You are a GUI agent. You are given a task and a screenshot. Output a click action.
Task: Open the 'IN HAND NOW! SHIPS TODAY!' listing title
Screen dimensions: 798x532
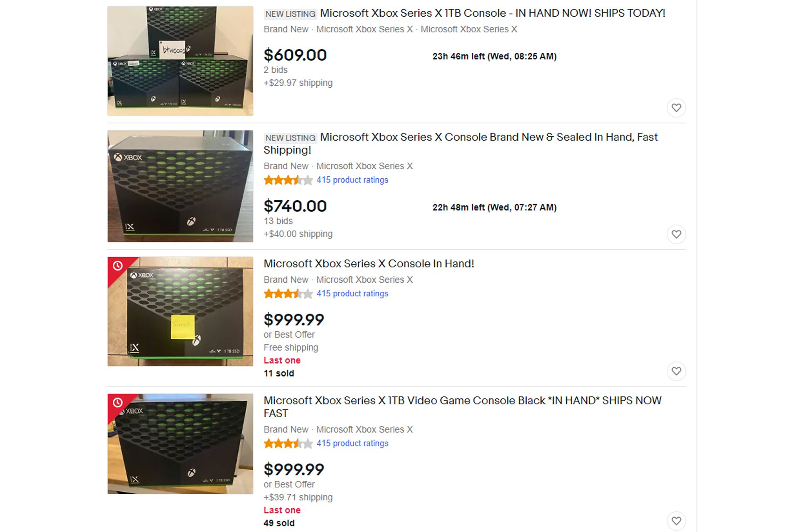pos(493,13)
